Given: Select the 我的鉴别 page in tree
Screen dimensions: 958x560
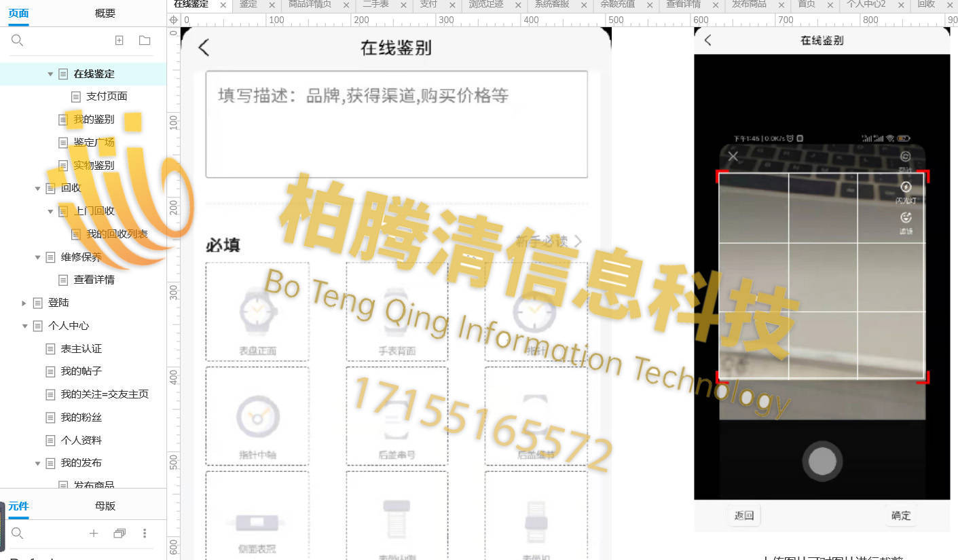Looking at the screenshot, I should 94,119.
